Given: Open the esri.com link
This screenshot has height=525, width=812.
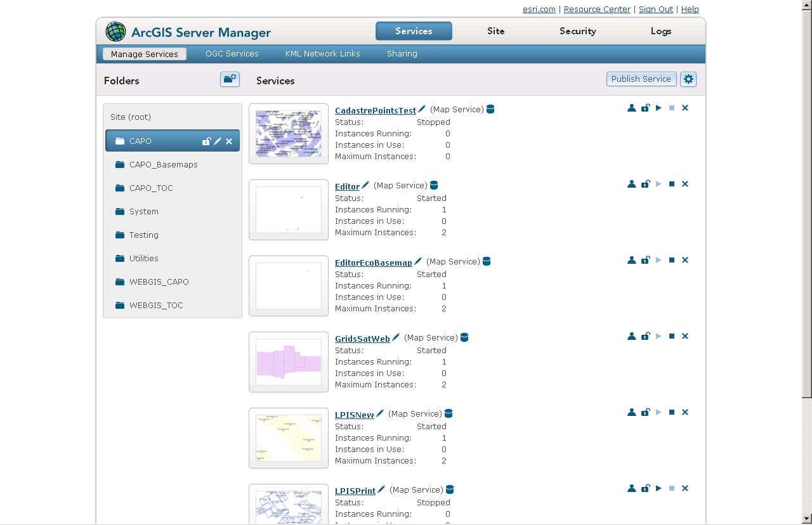Looking at the screenshot, I should coord(539,9).
